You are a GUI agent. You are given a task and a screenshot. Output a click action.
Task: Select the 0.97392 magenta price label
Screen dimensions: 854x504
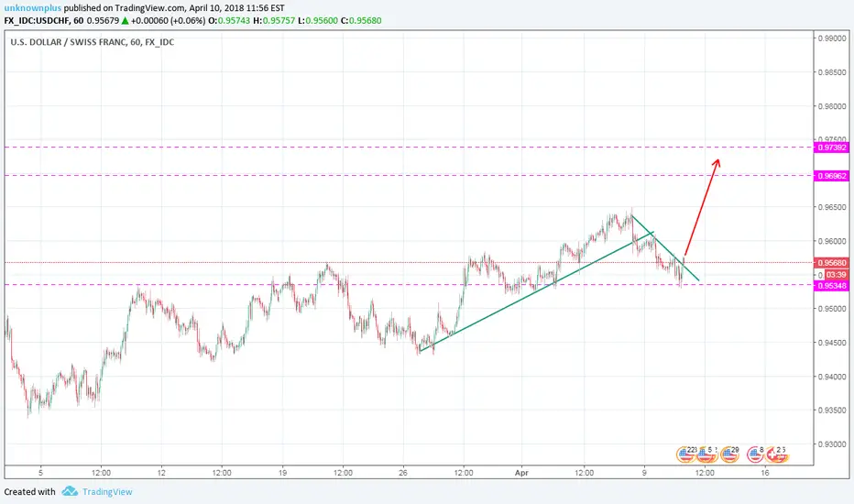[x=832, y=148]
